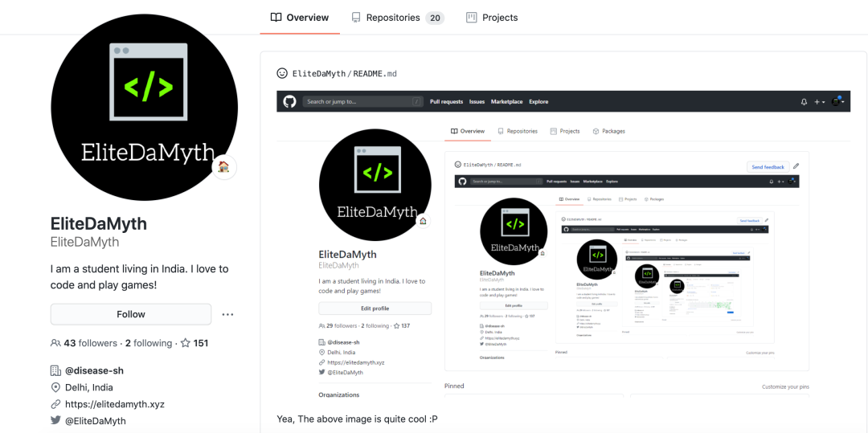Viewport: 868px width, 433px height.
Task: Open the three-dots menu beside Follow
Action: (227, 314)
